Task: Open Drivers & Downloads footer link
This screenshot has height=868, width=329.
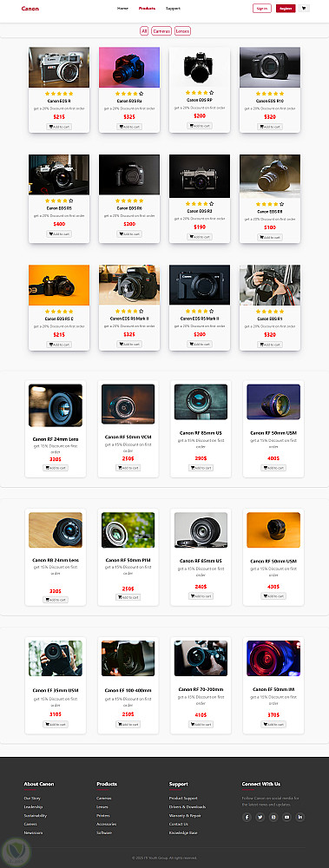Action: click(188, 806)
